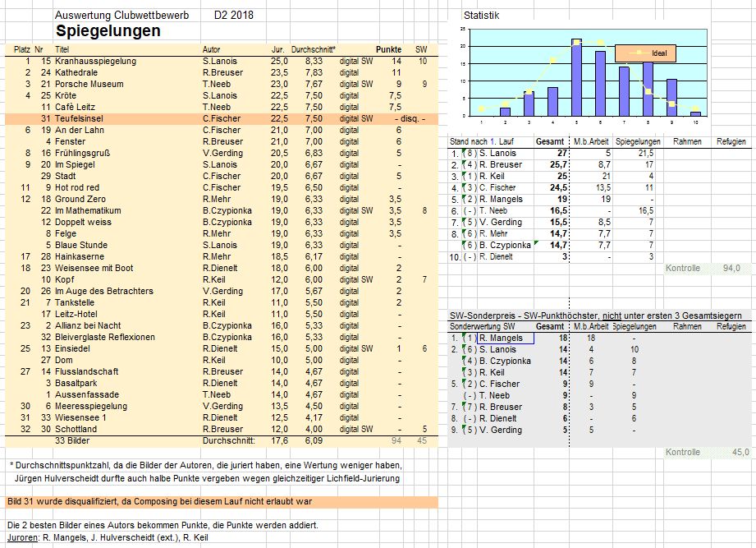Select the "Hot rod red" title cell
Viewport: 756px width, 548px height.
[x=77, y=187]
